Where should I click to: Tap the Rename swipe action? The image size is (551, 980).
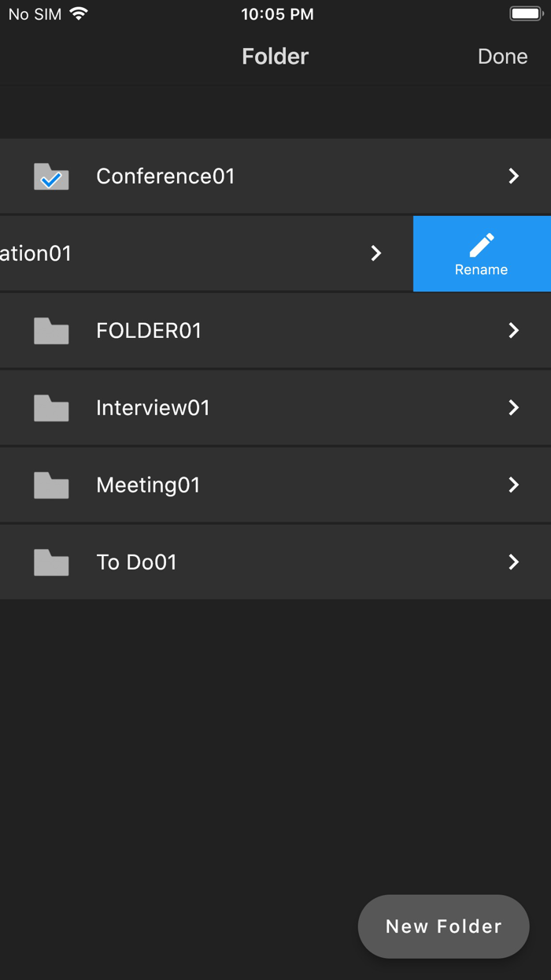tap(483, 254)
